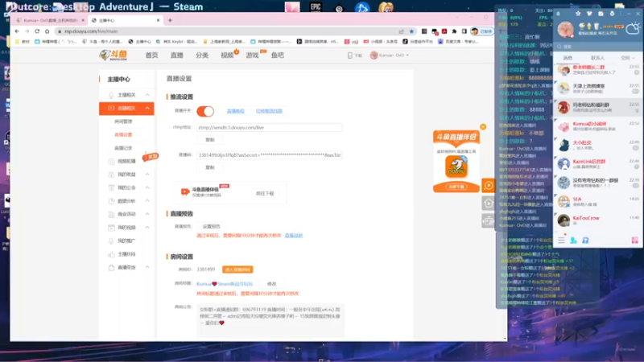Image resolution: width=644 pixels, height=362 pixels.
Task: Click inside the 直播码 stream key field
Action: (x=269, y=155)
